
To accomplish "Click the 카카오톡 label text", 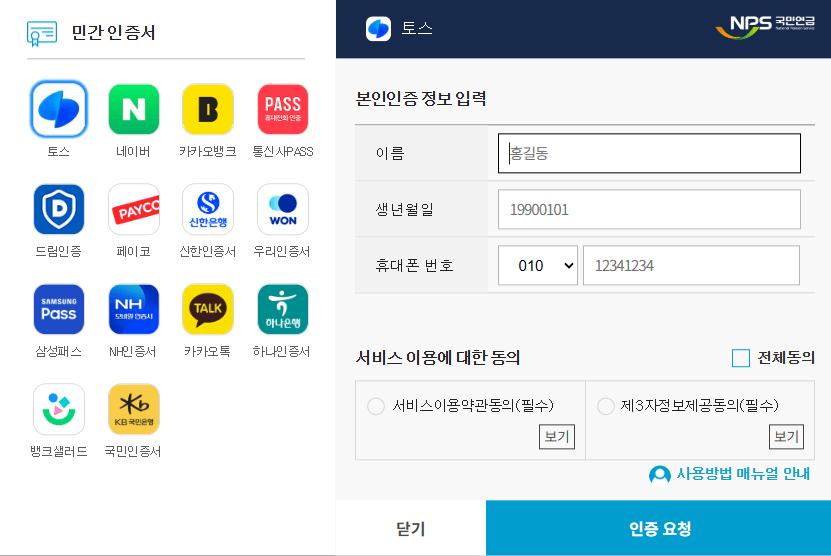I will click(207, 351).
